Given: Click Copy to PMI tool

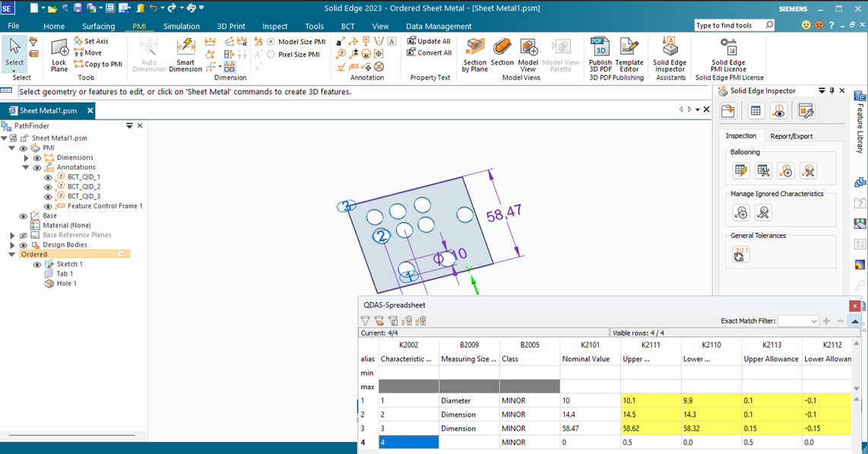Looking at the screenshot, I should click(x=98, y=64).
